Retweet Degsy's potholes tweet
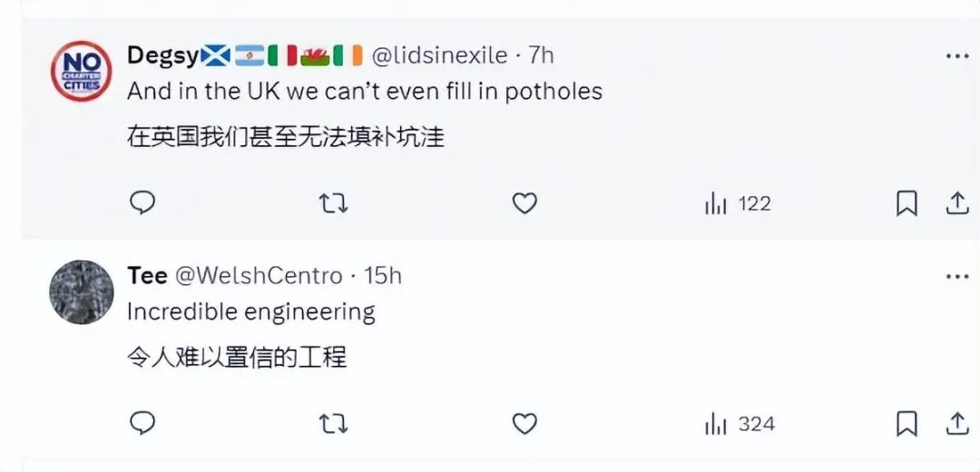980x472 pixels. 333,203
